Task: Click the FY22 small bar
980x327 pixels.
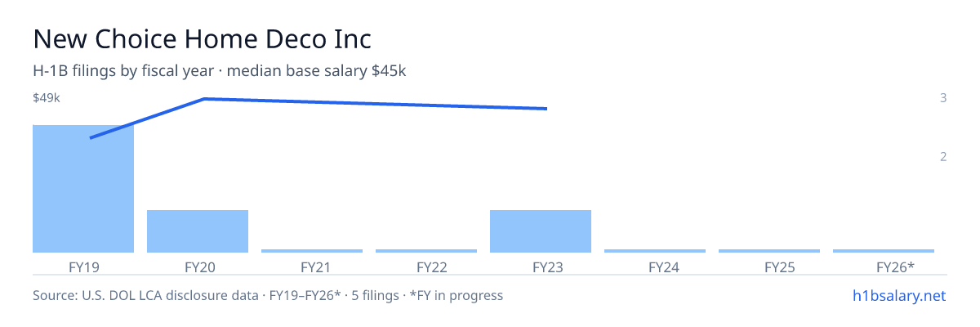Action: coord(426,251)
